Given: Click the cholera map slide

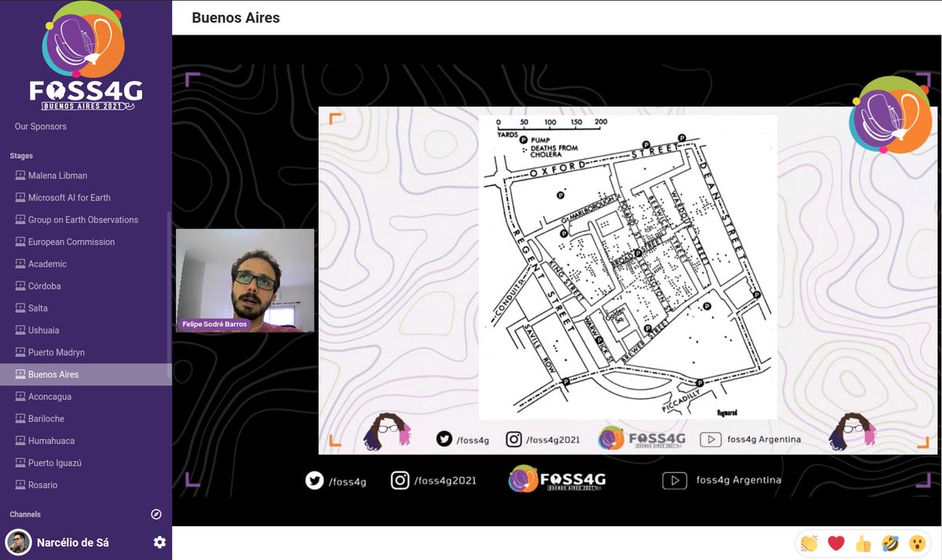Looking at the screenshot, I should pos(628,267).
